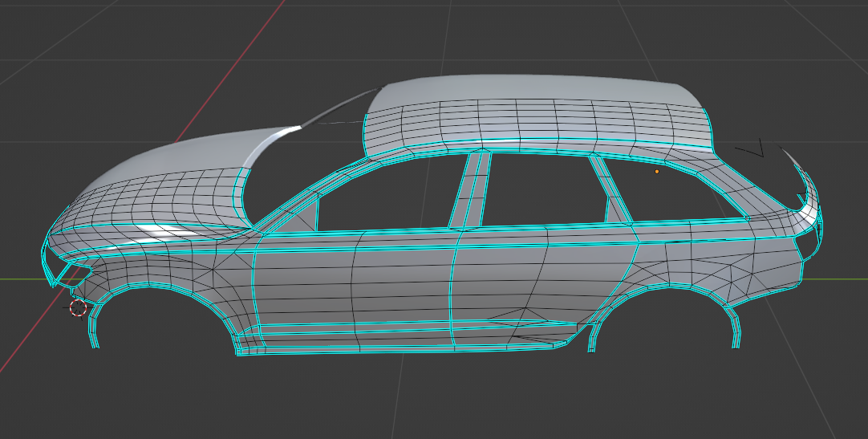This screenshot has height=439, width=868.
Task: Select the car roof mesh surface
Action: coord(537,113)
